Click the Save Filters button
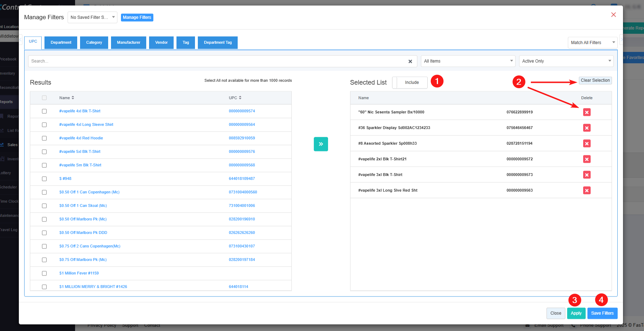The image size is (644, 331). [x=602, y=313]
